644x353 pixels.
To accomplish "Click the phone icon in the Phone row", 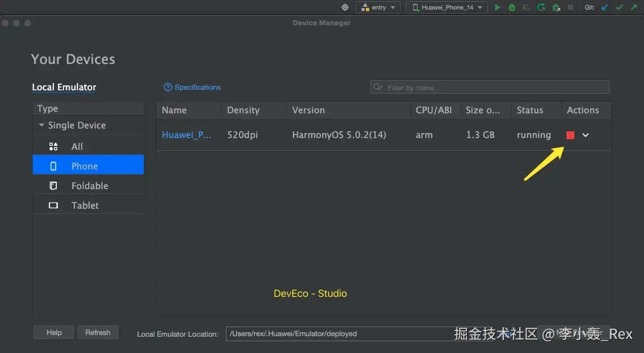I will (x=53, y=166).
